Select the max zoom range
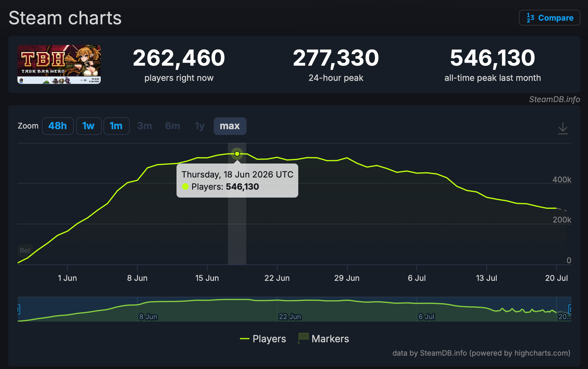Image resolution: width=588 pixels, height=369 pixels. 230,126
